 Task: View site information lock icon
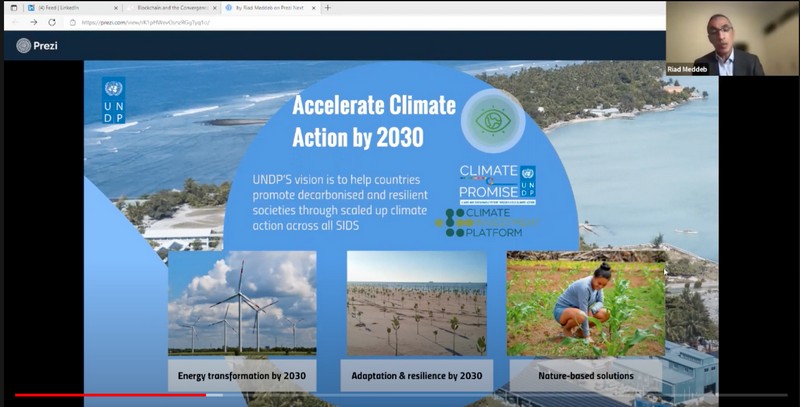point(72,22)
